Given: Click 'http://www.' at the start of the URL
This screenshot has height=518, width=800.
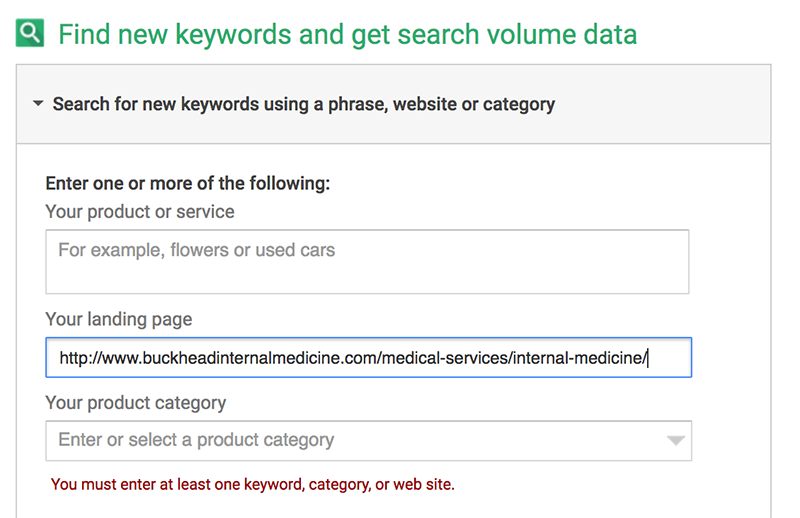Looking at the screenshot, I should (x=101, y=358).
